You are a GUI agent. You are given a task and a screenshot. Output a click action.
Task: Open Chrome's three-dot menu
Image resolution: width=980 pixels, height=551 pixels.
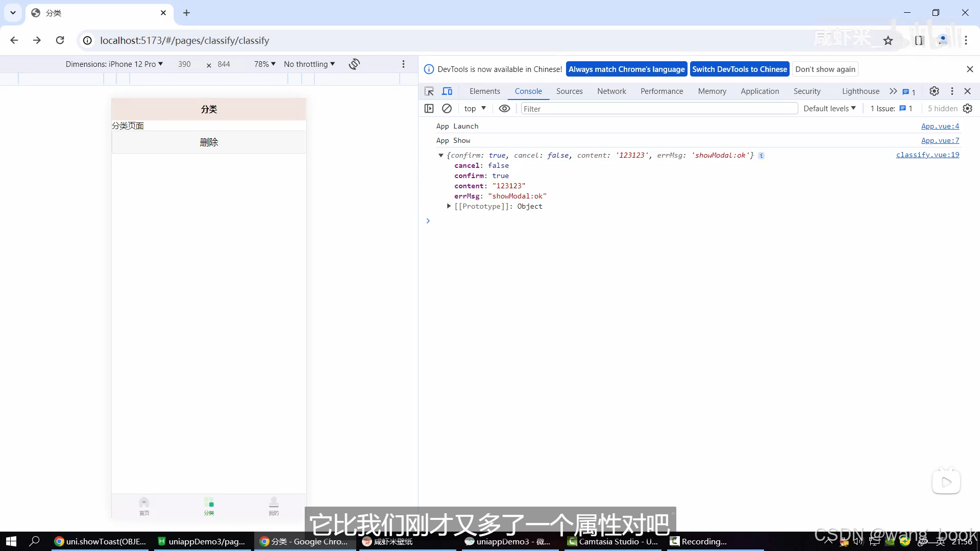point(966,40)
